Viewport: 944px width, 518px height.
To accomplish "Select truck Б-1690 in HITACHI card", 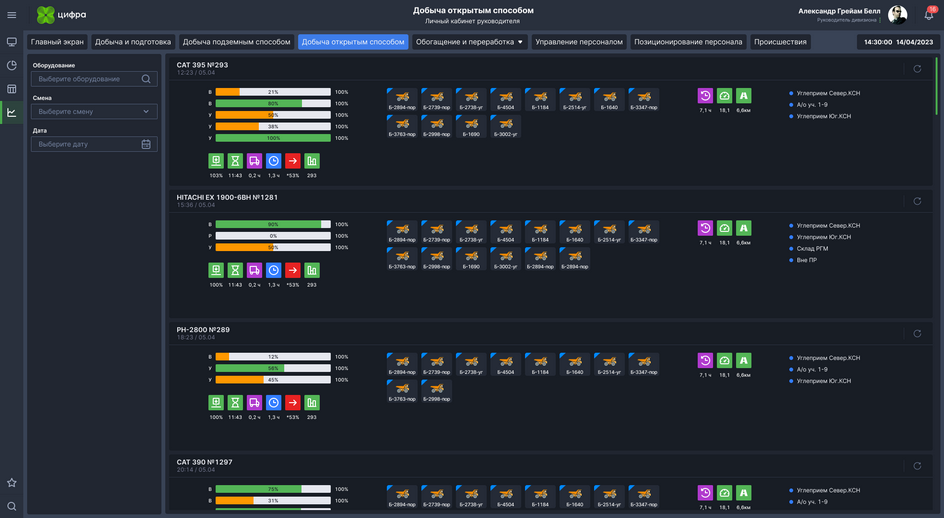I will point(471,258).
